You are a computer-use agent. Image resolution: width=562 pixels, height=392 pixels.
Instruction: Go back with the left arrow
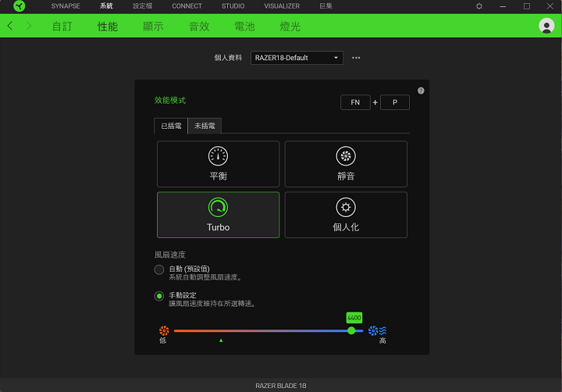[x=10, y=26]
